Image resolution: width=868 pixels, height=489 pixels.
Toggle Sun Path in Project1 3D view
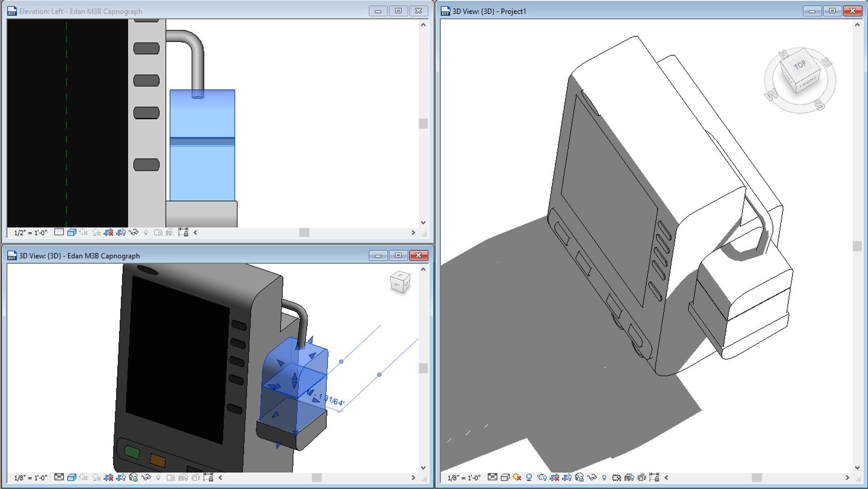pos(517,477)
